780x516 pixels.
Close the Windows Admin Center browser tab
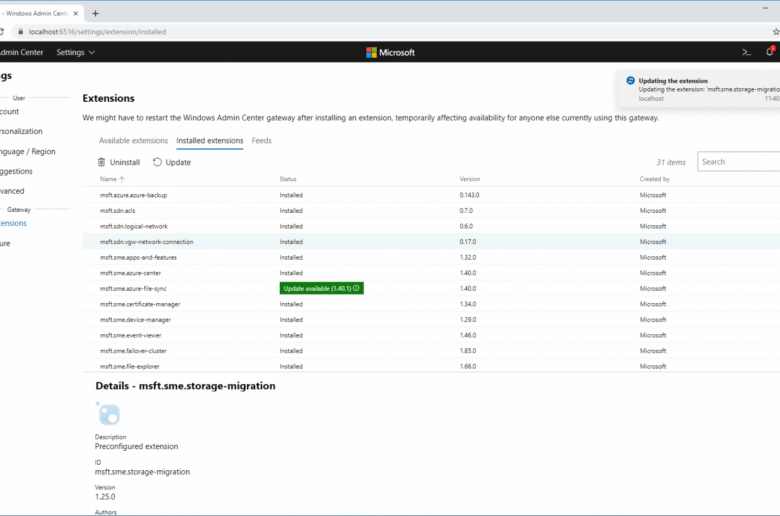(76, 13)
